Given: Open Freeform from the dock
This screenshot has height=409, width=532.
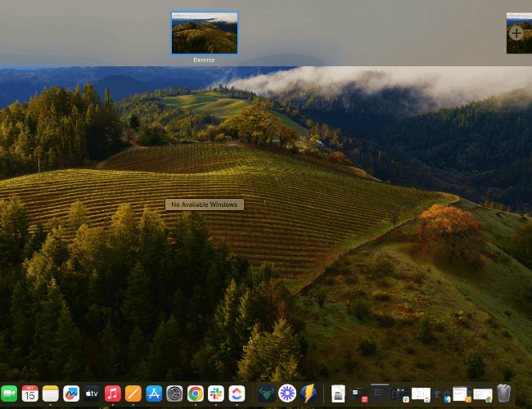Looking at the screenshot, I should 71,393.
